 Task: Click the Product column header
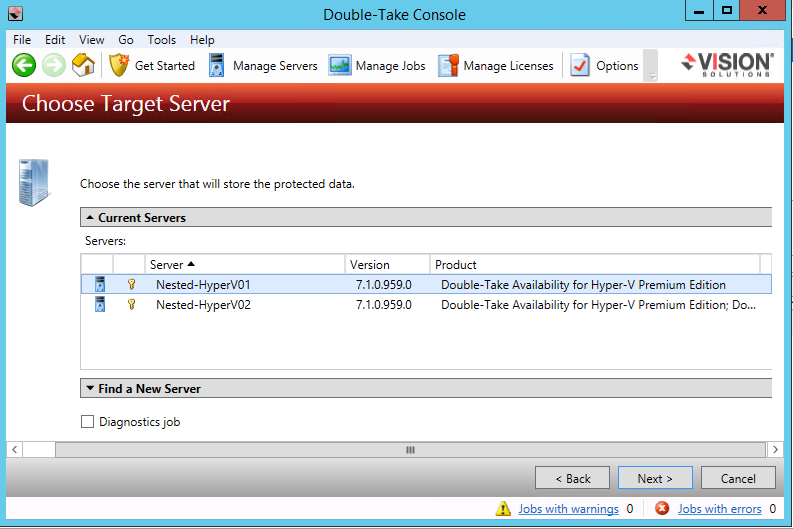pyautogui.click(x=595, y=264)
